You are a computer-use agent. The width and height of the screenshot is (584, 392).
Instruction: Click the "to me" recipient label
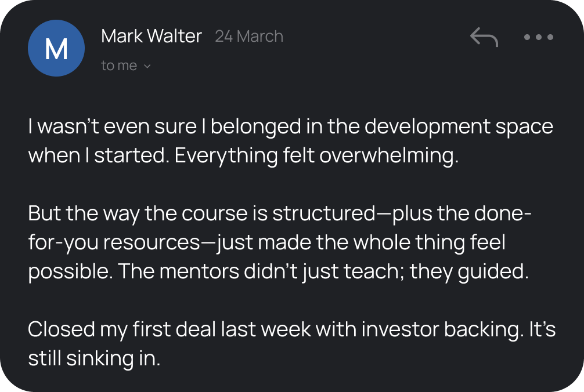click(119, 66)
